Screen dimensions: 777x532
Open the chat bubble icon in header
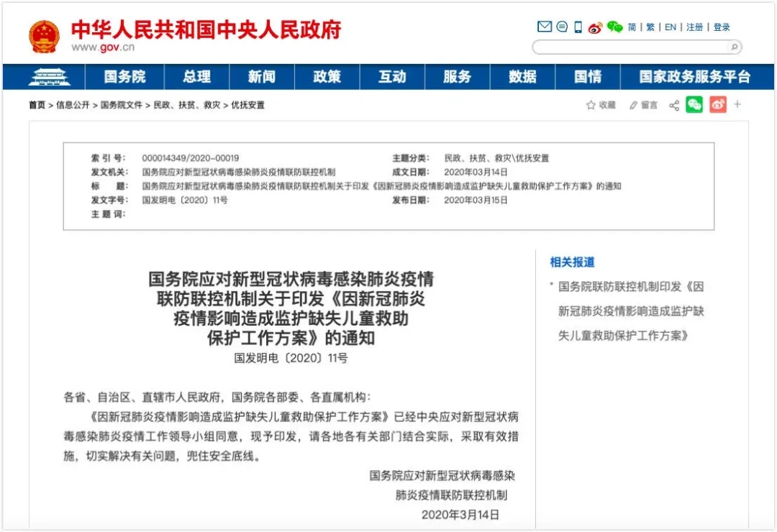pos(562,27)
